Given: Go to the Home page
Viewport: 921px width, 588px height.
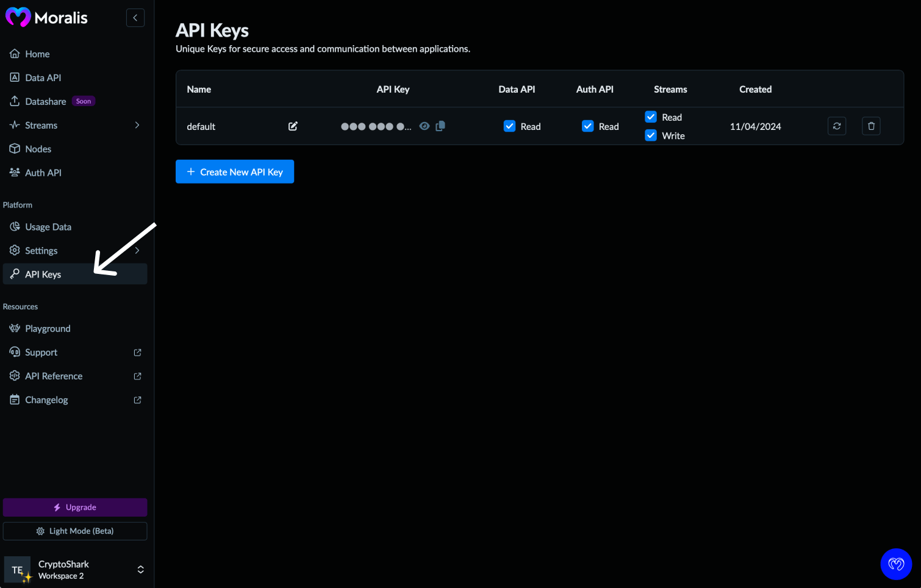Looking at the screenshot, I should 37,54.
